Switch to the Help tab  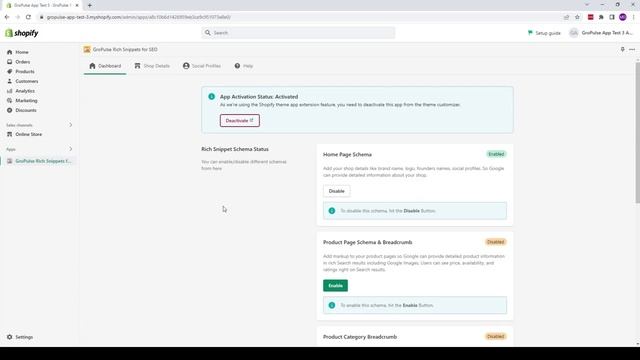tap(244, 66)
